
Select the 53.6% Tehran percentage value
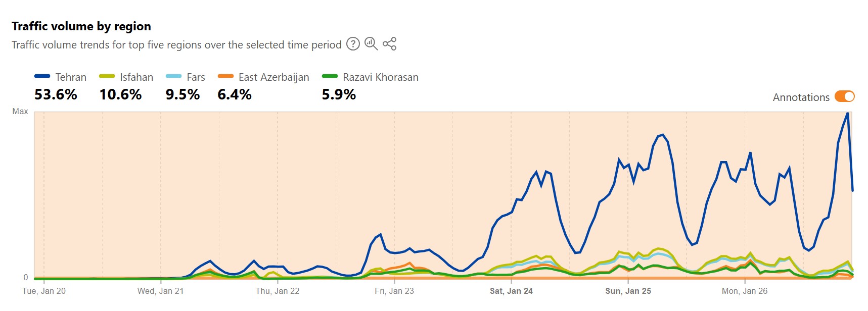coord(56,94)
